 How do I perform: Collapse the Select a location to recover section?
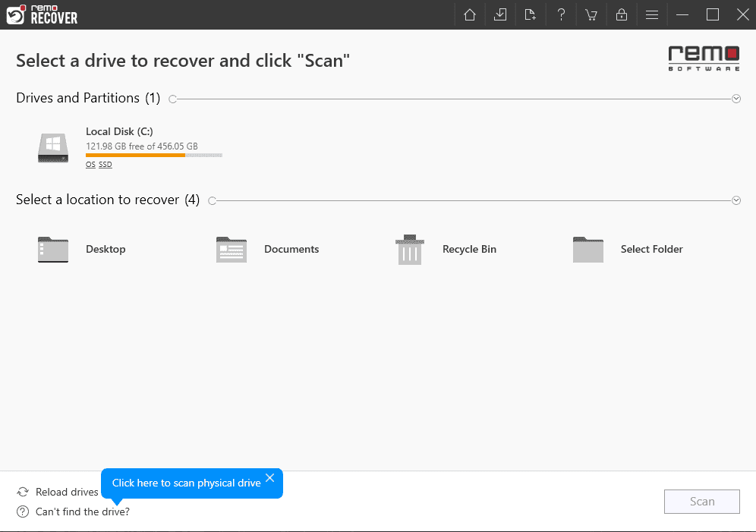pos(736,200)
